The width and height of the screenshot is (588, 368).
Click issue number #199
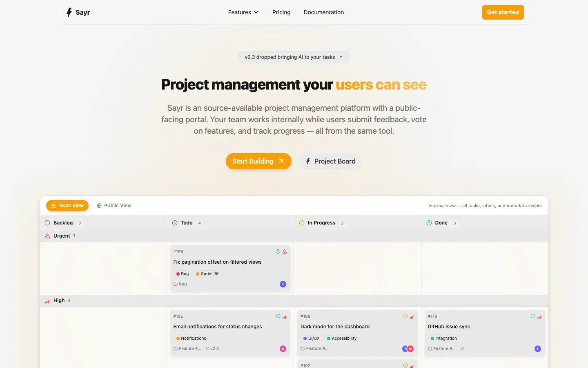pyautogui.click(x=178, y=252)
